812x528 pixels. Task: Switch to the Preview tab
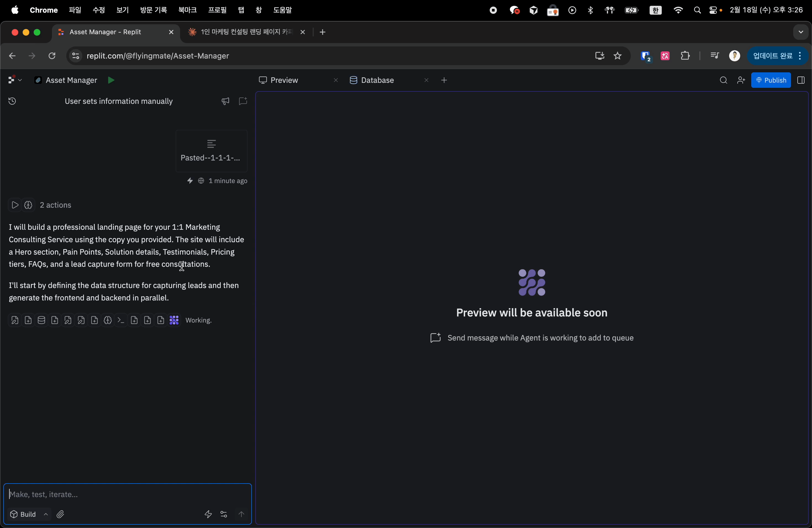(284, 80)
